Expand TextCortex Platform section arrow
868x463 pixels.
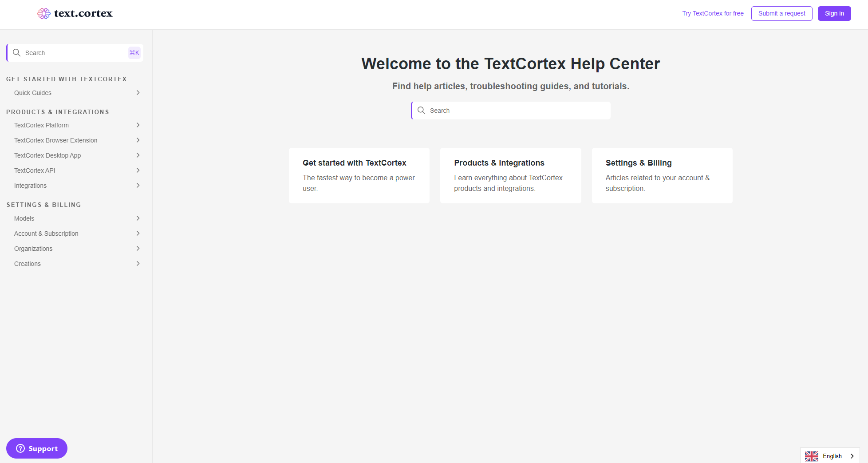pos(138,125)
